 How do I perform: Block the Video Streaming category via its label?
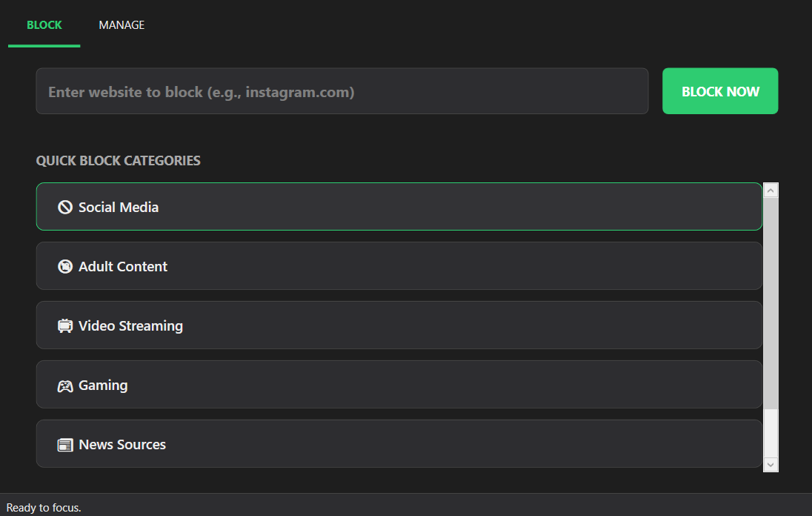(x=130, y=326)
